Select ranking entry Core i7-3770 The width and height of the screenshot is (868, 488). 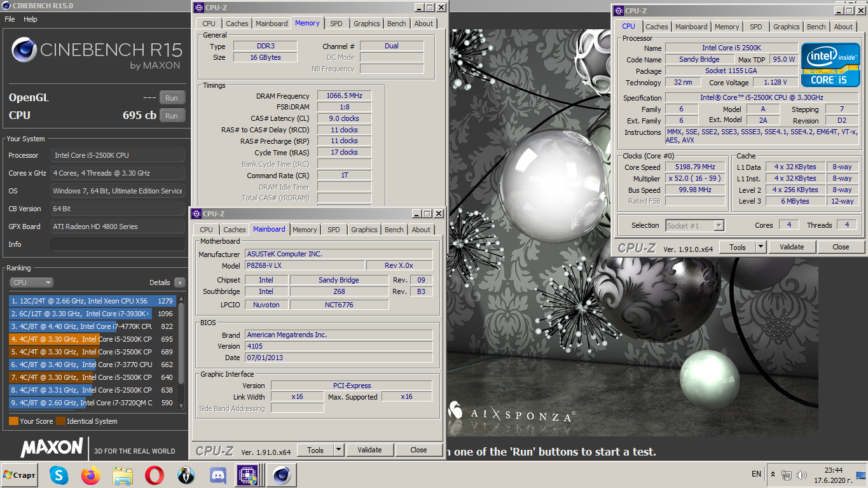pyautogui.click(x=92, y=365)
